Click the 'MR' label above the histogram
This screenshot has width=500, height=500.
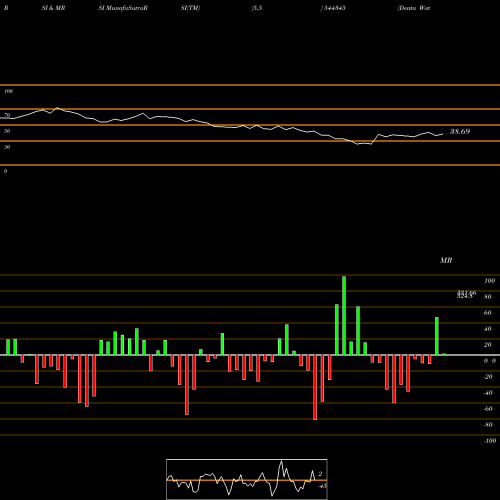446,260
